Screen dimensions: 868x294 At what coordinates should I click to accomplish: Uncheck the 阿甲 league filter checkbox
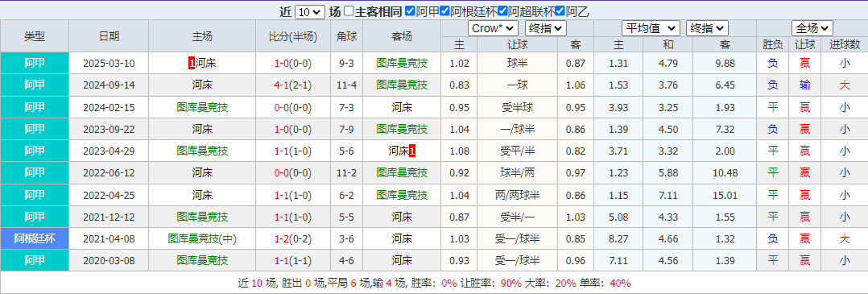[410, 11]
